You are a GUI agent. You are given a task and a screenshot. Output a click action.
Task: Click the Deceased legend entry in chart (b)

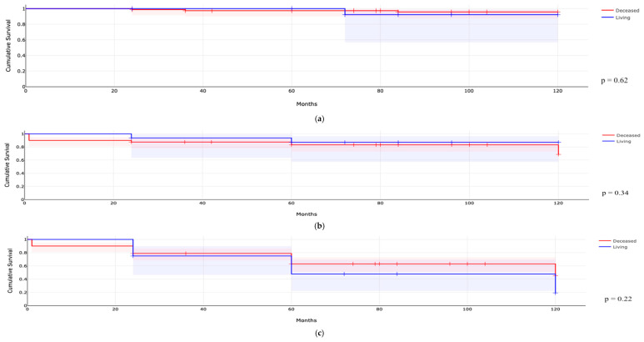[621, 135]
